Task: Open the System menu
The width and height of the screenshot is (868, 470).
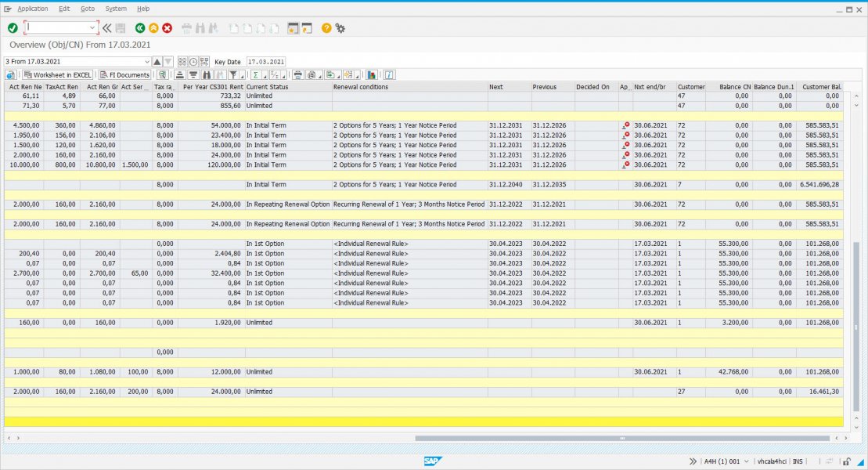Action: 115,9
